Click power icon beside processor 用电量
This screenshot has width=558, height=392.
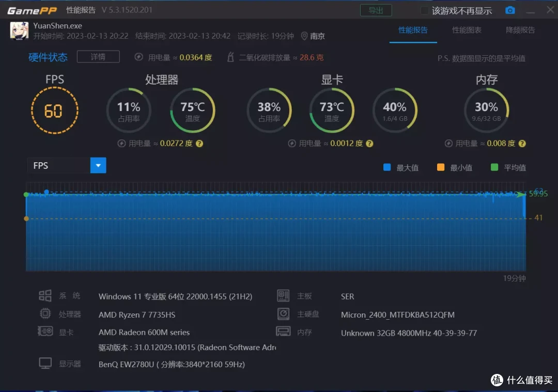122,144
